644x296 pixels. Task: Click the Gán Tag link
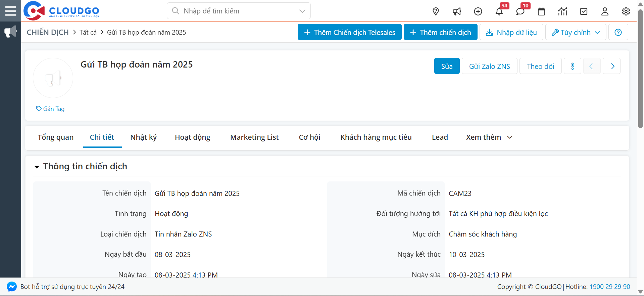51,109
